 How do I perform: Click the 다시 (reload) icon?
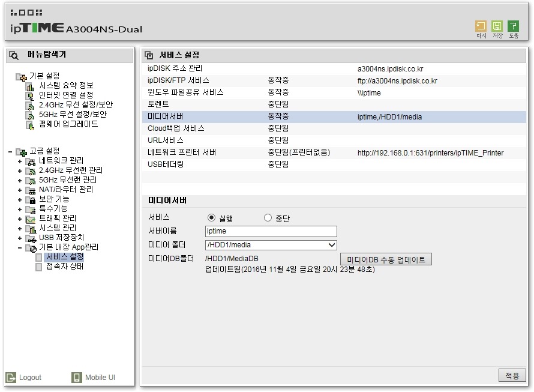(481, 26)
